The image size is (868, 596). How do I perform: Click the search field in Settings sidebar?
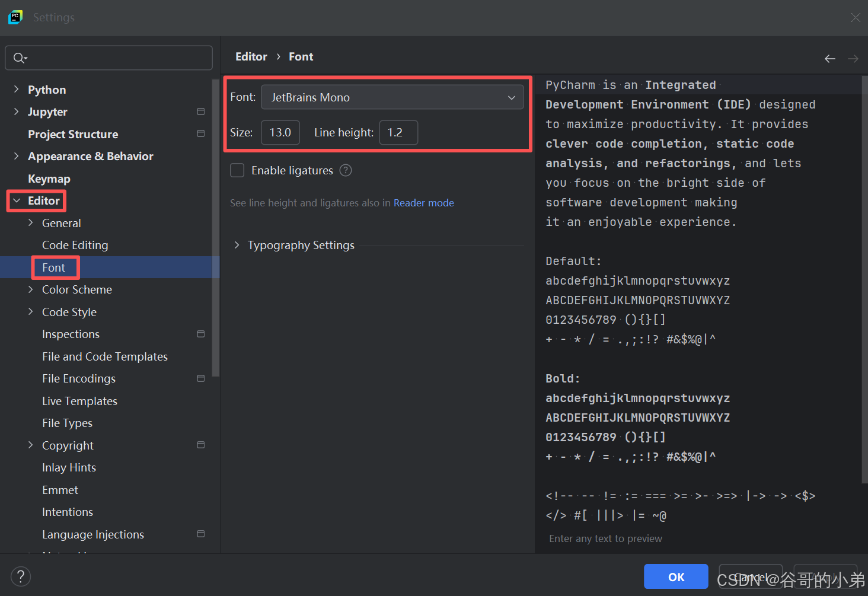pyautogui.click(x=108, y=58)
